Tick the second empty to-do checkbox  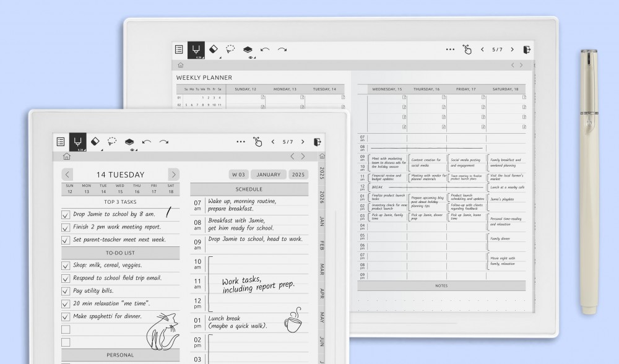pos(66,342)
